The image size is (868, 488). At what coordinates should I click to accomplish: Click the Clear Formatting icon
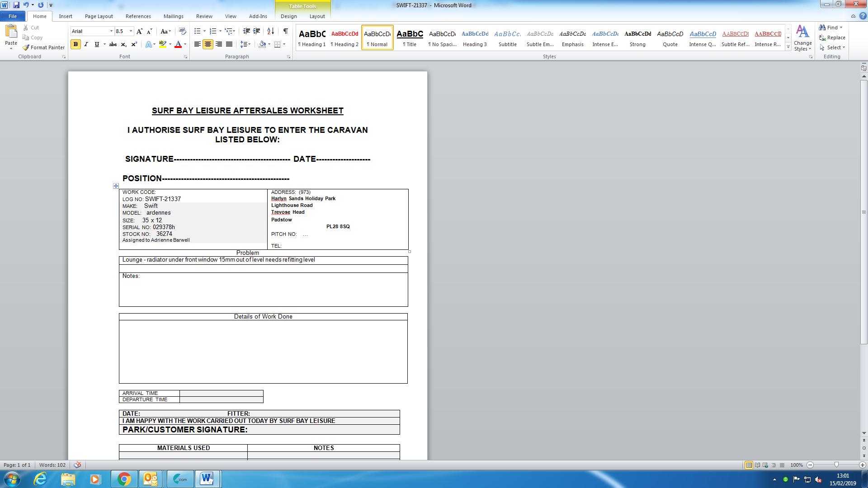[x=183, y=31]
